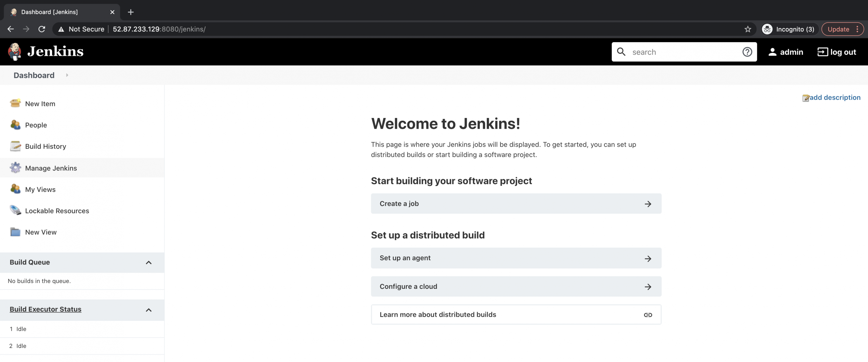Open the search help question mark
This screenshot has width=868, height=362.
747,51
